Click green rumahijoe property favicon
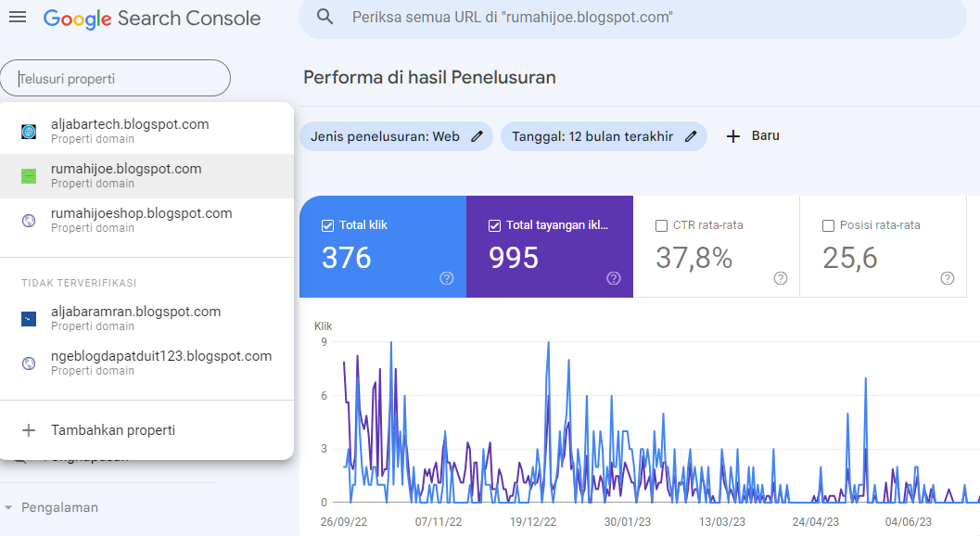This screenshot has width=980, height=536. [x=29, y=176]
